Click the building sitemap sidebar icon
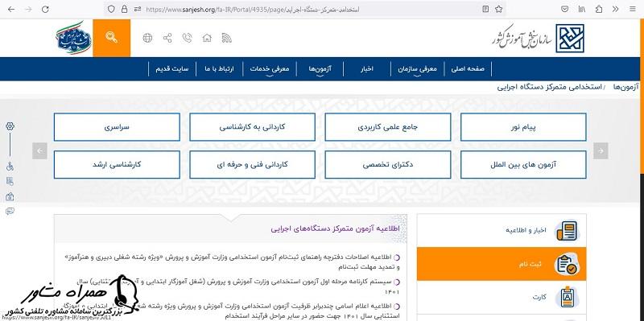The height and width of the screenshot is (321, 644). point(10,182)
